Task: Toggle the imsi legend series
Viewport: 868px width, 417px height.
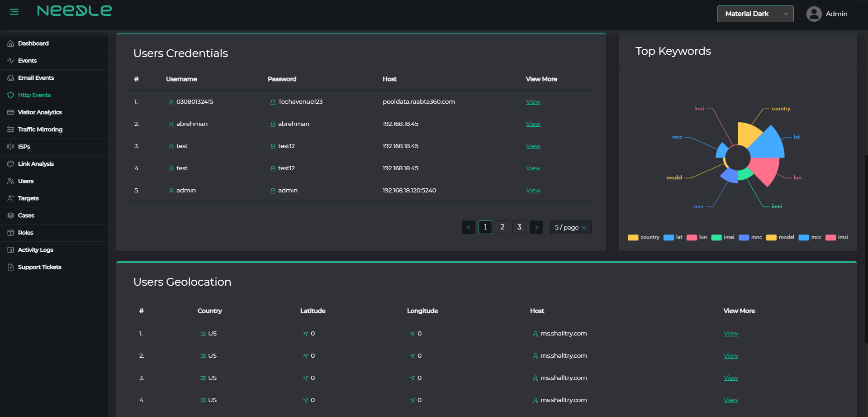Action: tap(837, 237)
